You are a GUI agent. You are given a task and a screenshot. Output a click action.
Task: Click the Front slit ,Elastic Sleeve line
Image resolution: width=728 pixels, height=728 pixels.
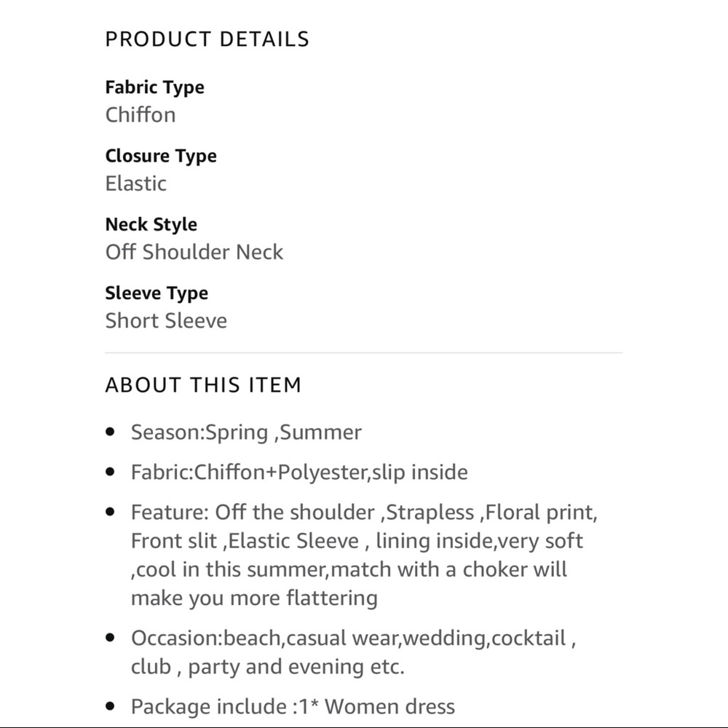point(357,542)
